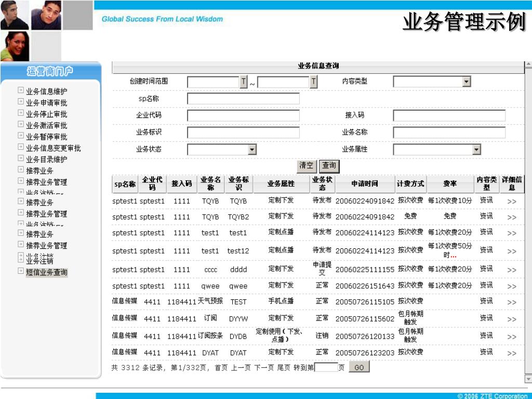Click the 业务名称 input field
Screen dimensions: 532x399
click(x=449, y=132)
